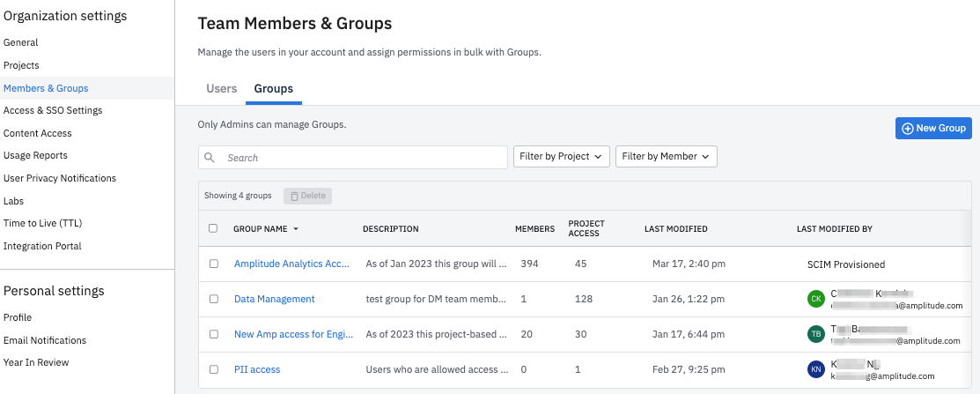Click the KN user avatar
The width and height of the screenshot is (980, 394).
[816, 369]
